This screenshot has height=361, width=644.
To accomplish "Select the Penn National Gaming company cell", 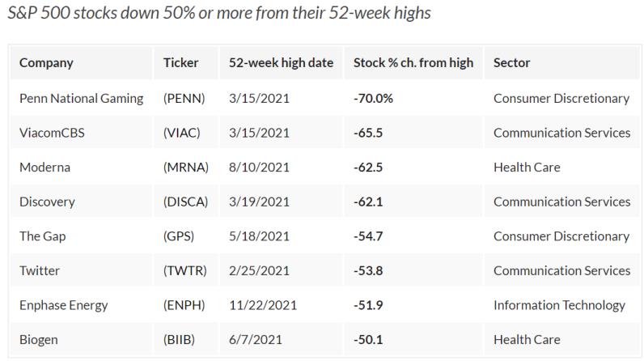I will [x=81, y=98].
